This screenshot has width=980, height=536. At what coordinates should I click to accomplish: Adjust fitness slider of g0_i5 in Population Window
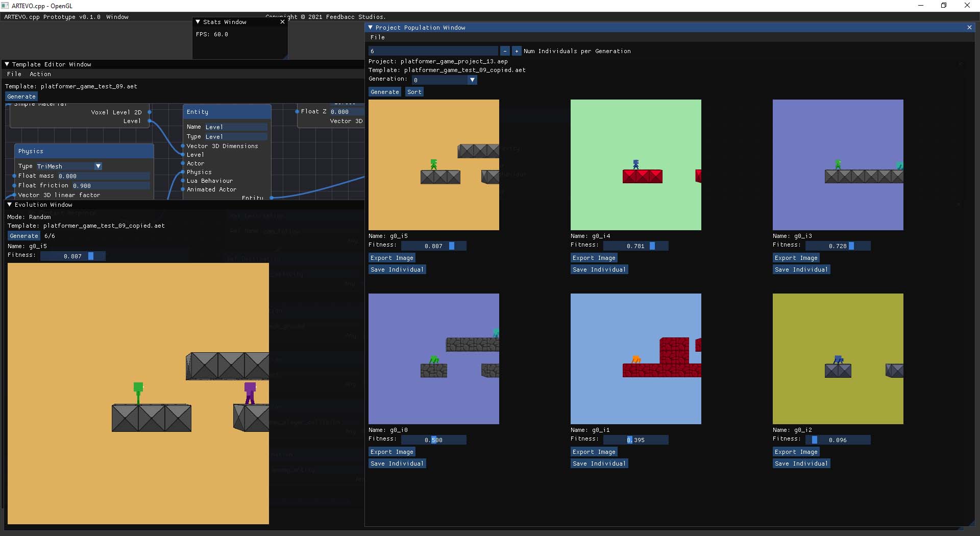[x=434, y=246]
